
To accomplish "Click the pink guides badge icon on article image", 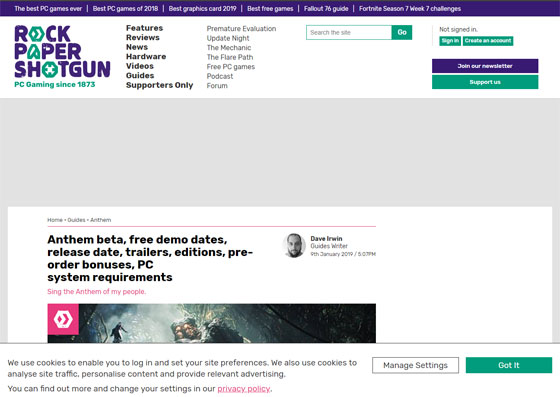I will click(63, 319).
